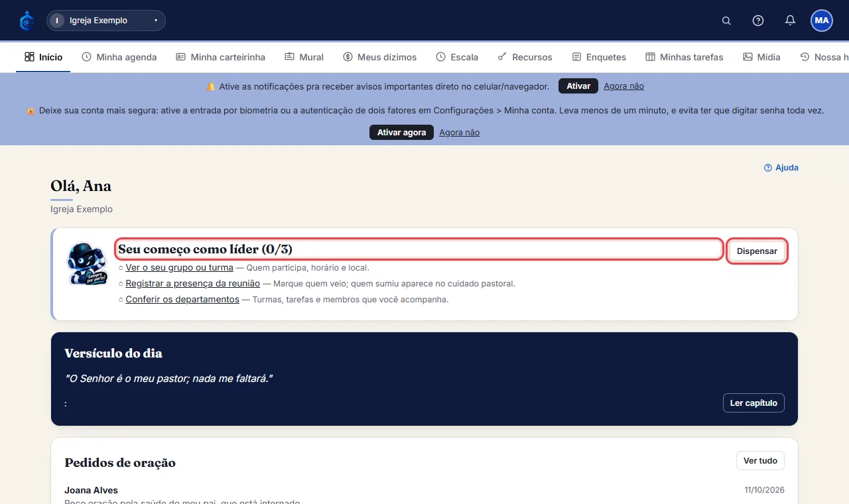The height and width of the screenshot is (504, 849).
Task: Click Ler capítulo button
Action: [753, 403]
